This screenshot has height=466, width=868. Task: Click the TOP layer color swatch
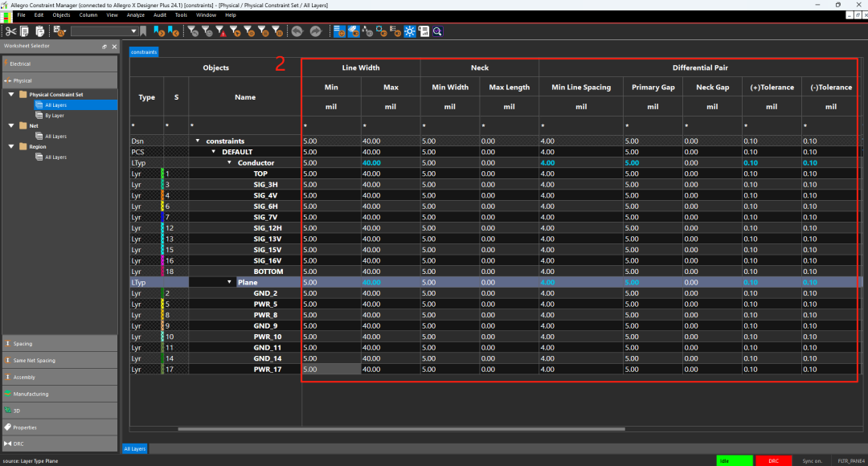[162, 174]
